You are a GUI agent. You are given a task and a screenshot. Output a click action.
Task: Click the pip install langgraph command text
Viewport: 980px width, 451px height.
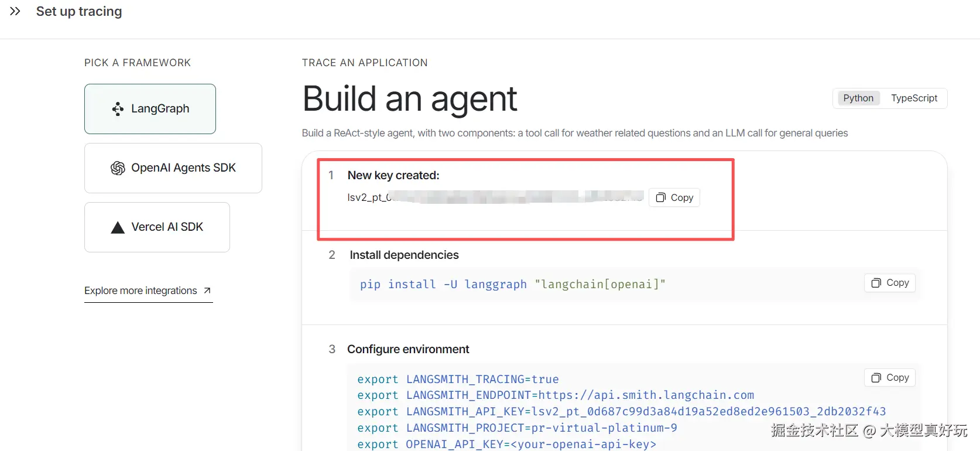[x=513, y=285]
